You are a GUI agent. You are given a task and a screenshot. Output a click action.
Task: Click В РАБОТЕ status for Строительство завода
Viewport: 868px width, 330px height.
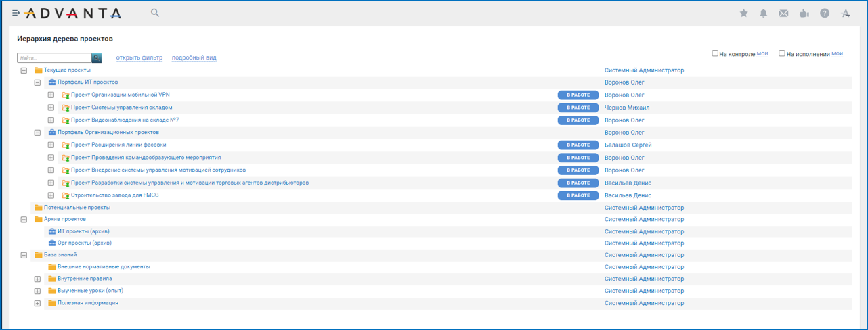[x=578, y=195]
